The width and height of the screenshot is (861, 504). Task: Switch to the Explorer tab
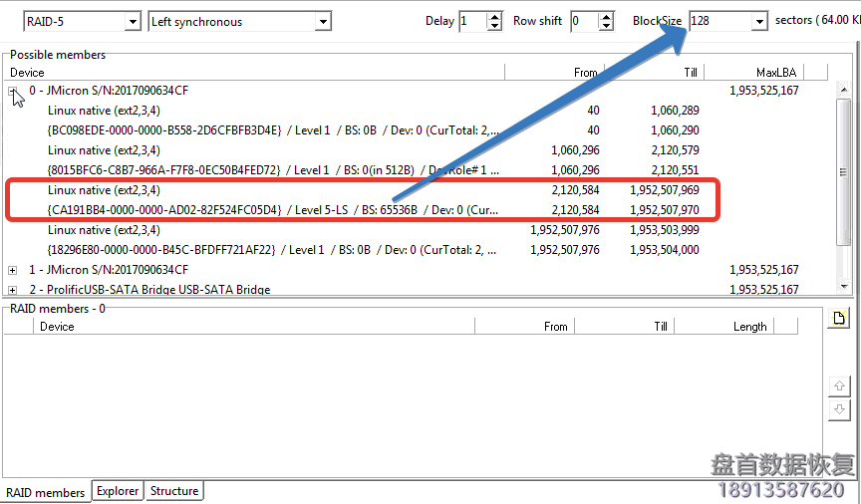click(x=118, y=491)
